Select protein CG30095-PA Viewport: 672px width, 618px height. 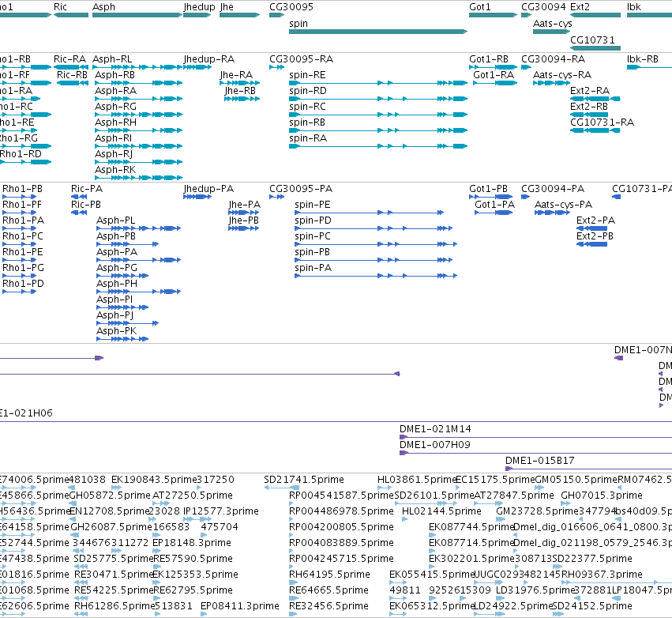click(x=277, y=197)
